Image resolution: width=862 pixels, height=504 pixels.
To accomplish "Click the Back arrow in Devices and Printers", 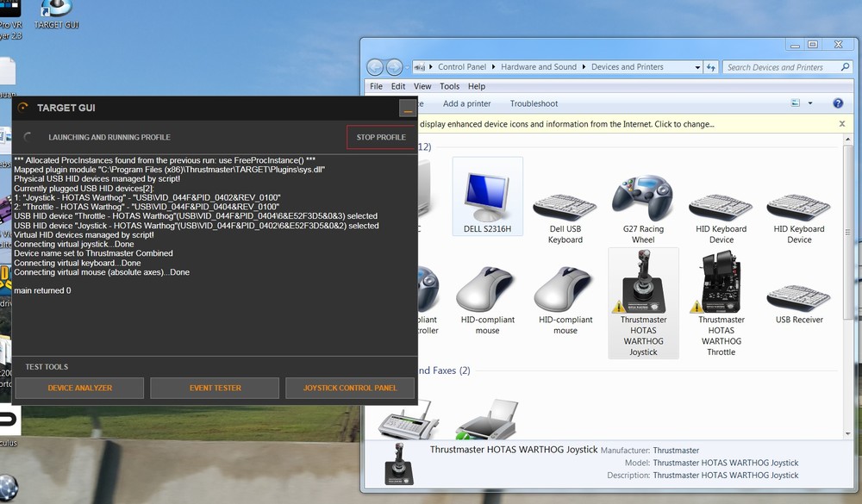I will 375,67.
